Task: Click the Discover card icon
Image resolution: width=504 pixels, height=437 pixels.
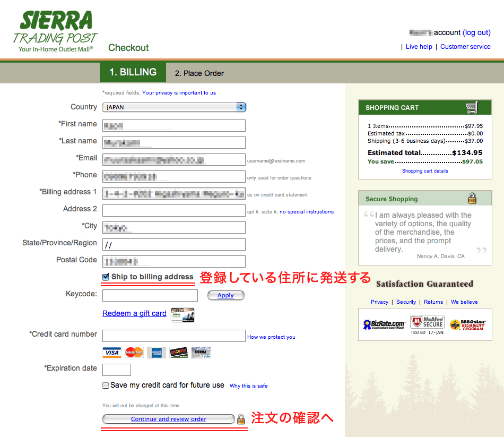Action: pyautogui.click(x=179, y=353)
